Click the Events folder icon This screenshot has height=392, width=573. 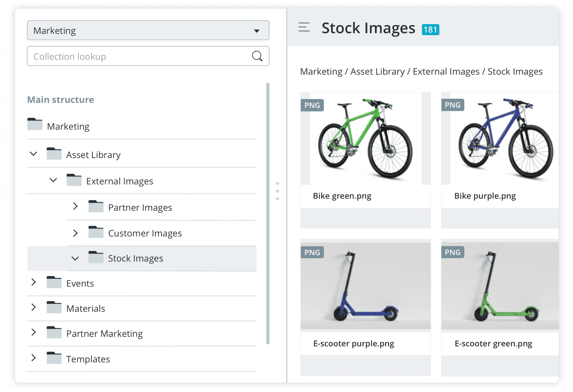click(54, 282)
